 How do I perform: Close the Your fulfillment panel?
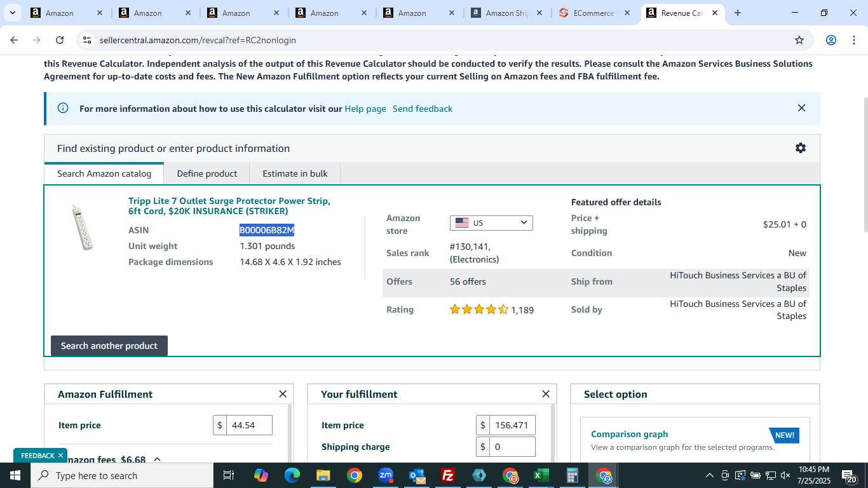(545, 394)
